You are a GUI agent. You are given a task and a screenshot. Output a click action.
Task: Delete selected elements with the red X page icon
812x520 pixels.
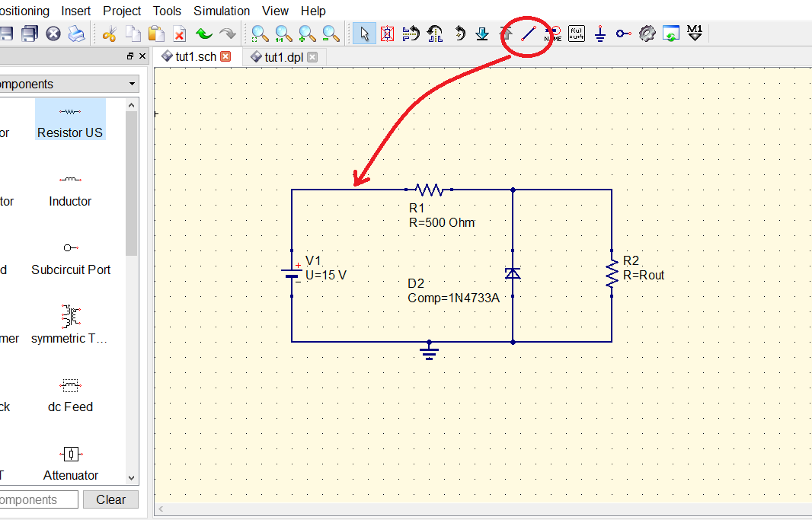coord(179,34)
